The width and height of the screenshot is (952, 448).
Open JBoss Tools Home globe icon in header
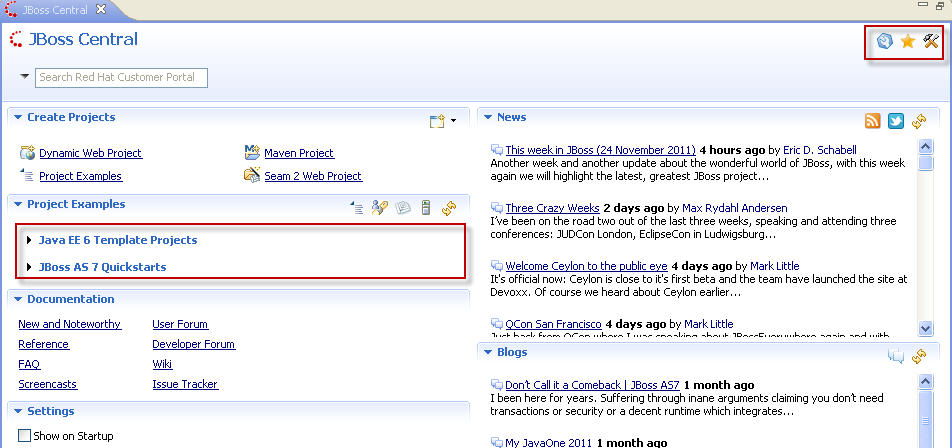[x=885, y=41]
